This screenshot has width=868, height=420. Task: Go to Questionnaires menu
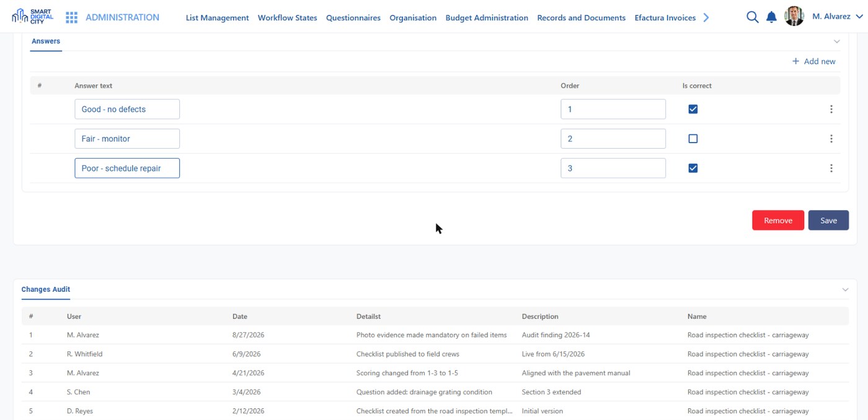pos(353,17)
